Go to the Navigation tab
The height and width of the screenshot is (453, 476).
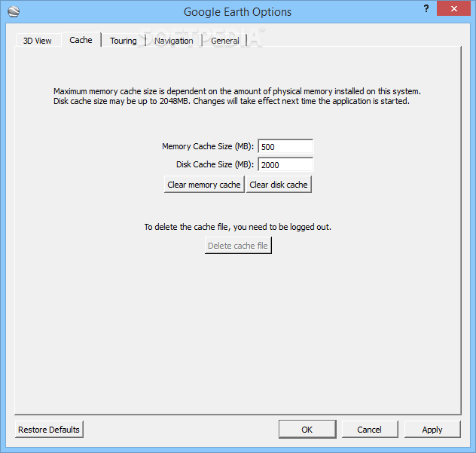[174, 41]
